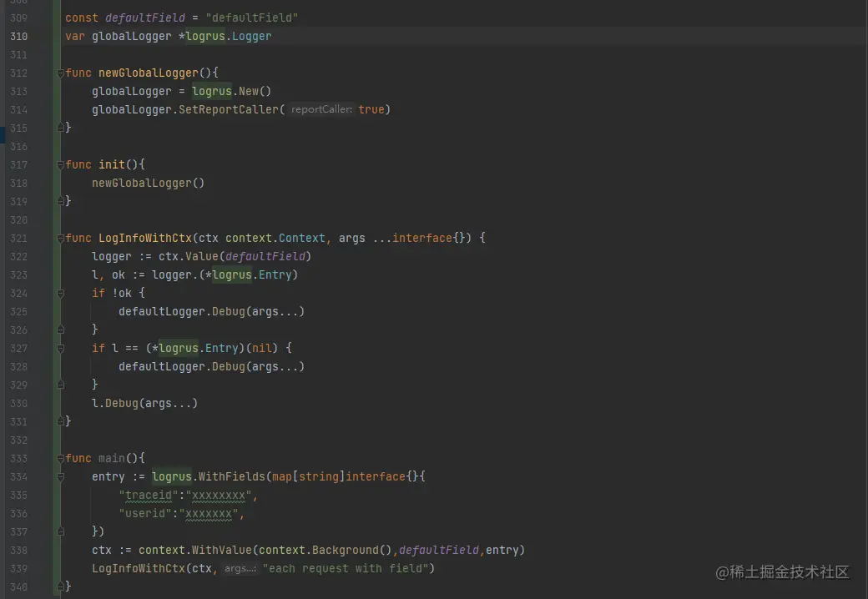868x599 pixels.
Task: Click fold end marker on line 340
Action: [x=60, y=586]
